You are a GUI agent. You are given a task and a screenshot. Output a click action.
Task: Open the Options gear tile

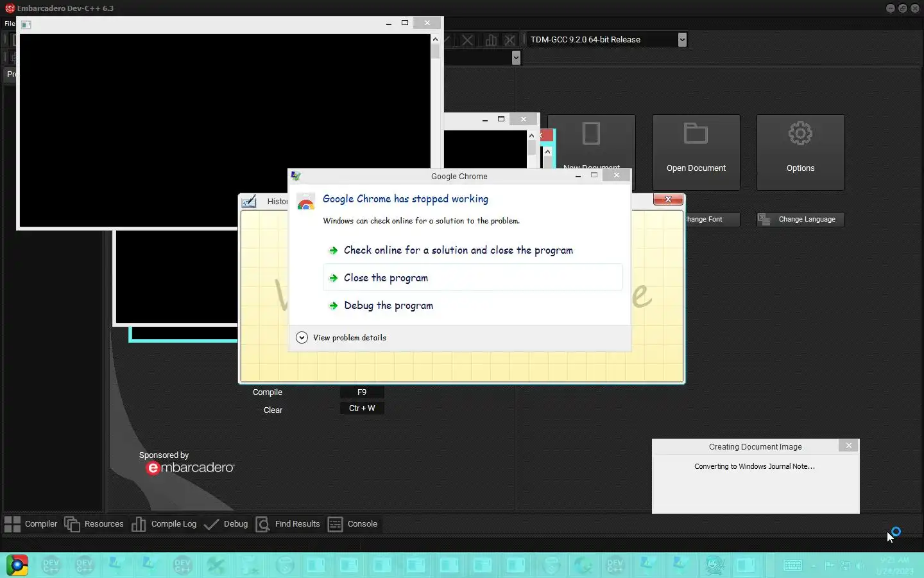point(801,152)
